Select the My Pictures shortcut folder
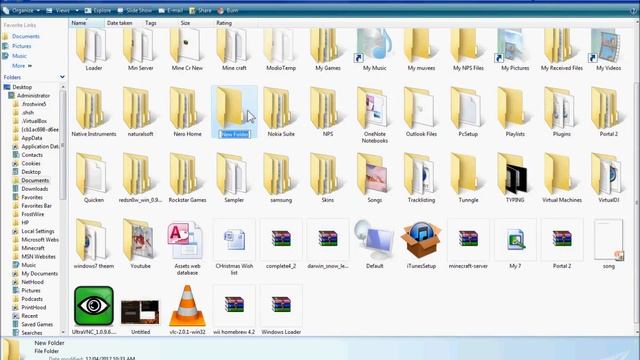The height and width of the screenshot is (360, 640). coord(515,49)
